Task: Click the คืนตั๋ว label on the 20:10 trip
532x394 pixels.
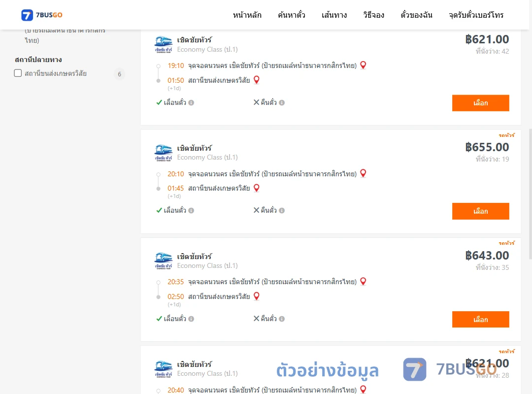Action: (269, 210)
